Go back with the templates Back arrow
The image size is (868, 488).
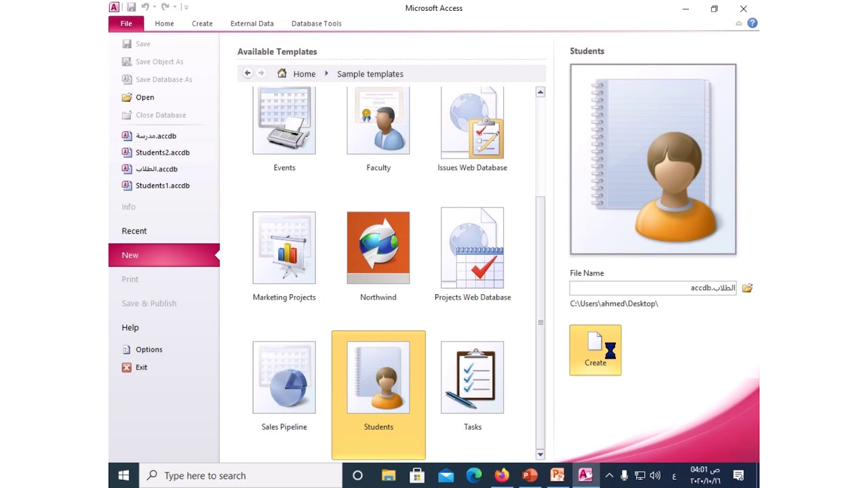point(248,73)
